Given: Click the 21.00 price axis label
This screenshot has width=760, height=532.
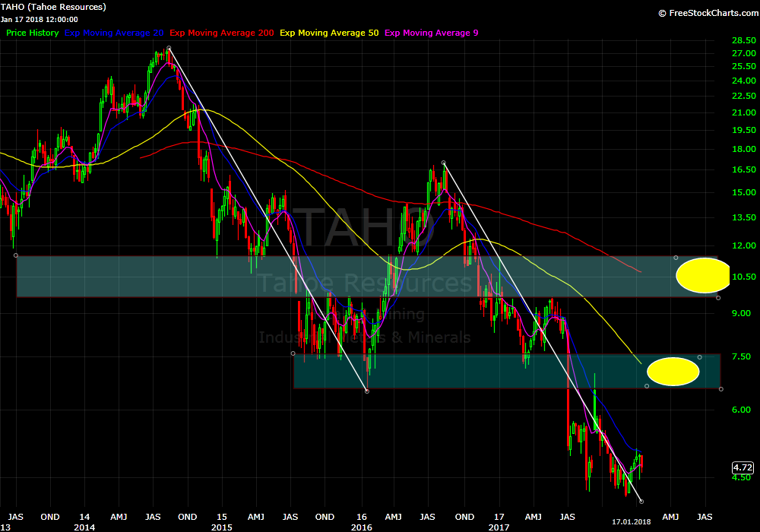Looking at the screenshot, I should (744, 112).
